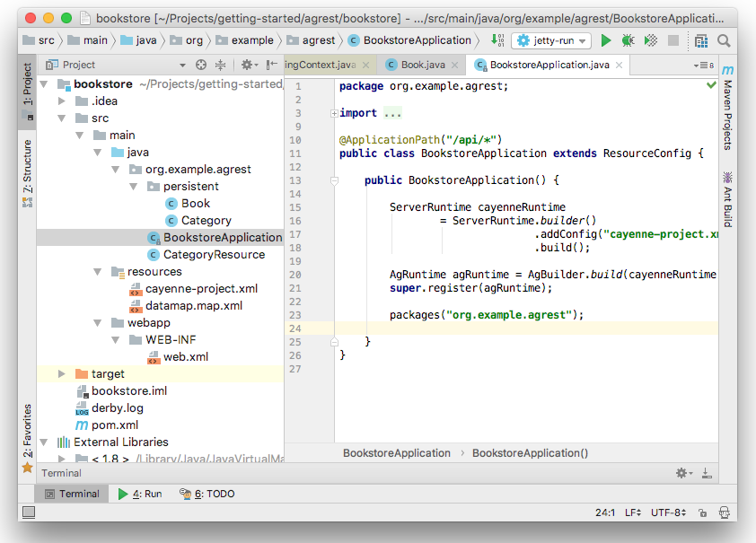Open Project panel gear settings
Screen dimensions: 756x543
[x=249, y=65]
